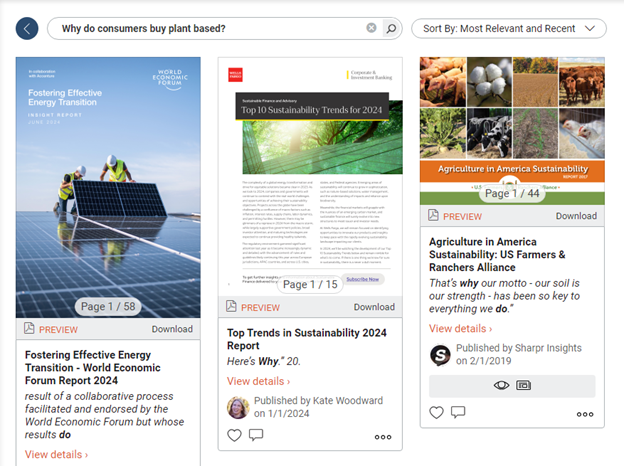
Task: Open the Agriculture in America cover thumbnail
Action: tap(512, 131)
